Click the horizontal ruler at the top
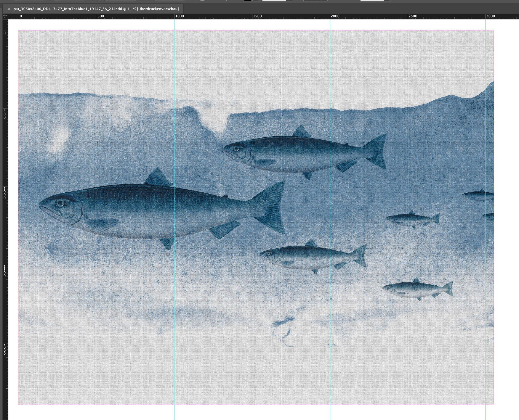The width and height of the screenshot is (519, 420). pyautogui.click(x=263, y=16)
